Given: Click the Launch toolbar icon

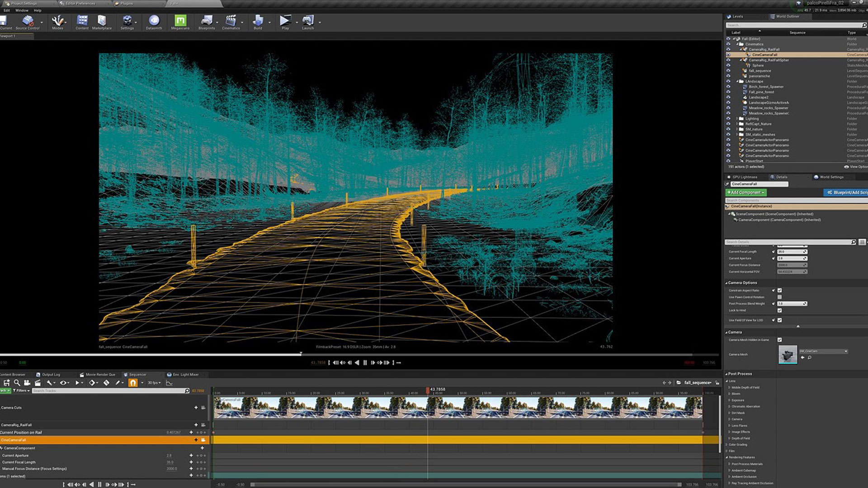Looking at the screenshot, I should coord(308,22).
